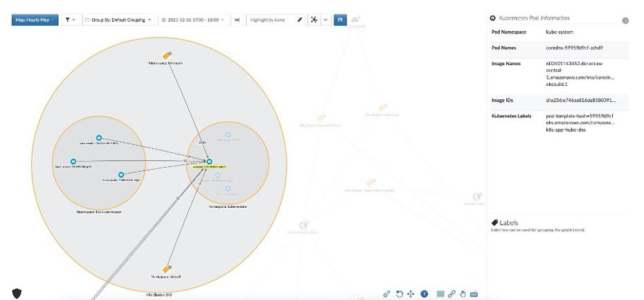Toggle the link connections icon

(451, 294)
